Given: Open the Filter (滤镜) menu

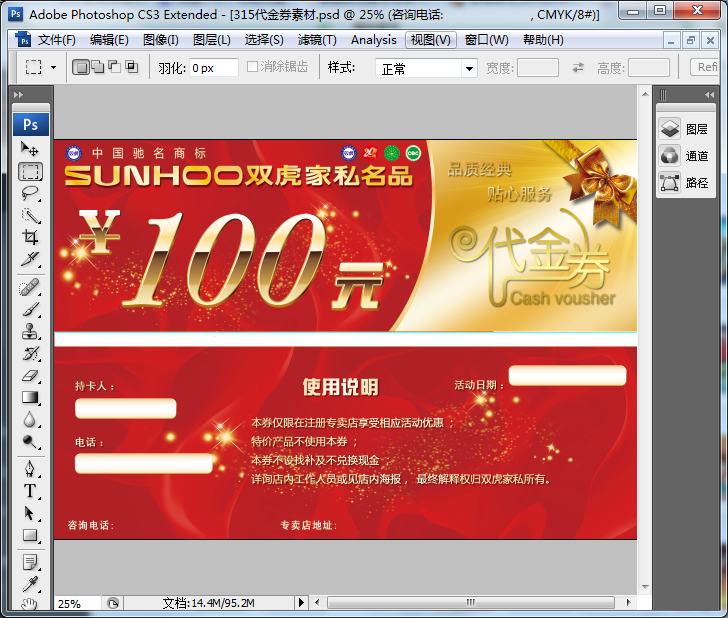Looking at the screenshot, I should [317, 40].
